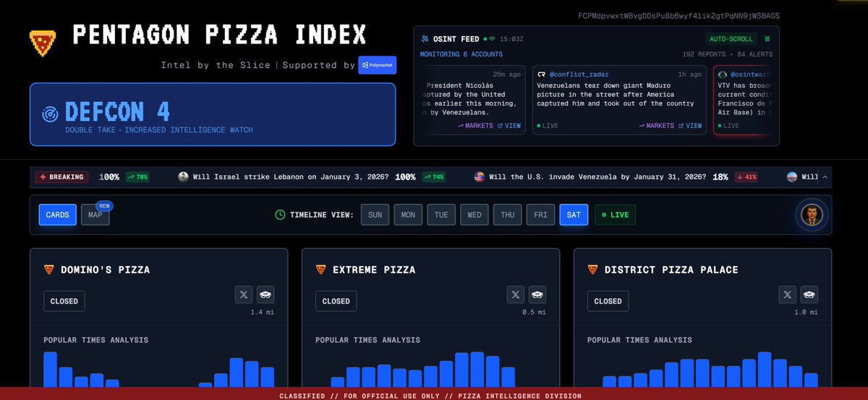Click the CLOSED status on the District Pizza Palace card
Screen dimensions: 868x400
(608, 301)
